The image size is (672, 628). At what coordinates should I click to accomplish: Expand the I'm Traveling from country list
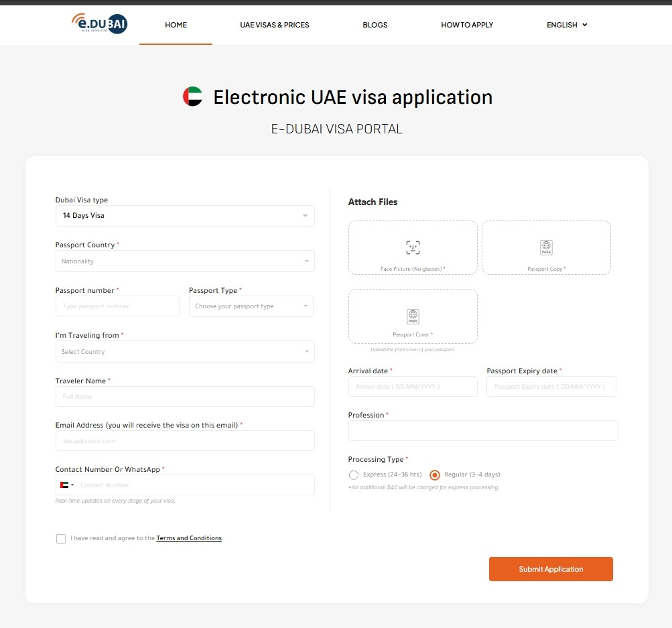tap(184, 352)
